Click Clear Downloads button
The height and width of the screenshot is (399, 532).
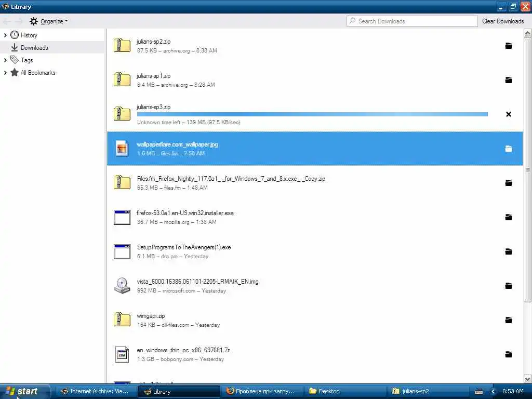pyautogui.click(x=503, y=21)
